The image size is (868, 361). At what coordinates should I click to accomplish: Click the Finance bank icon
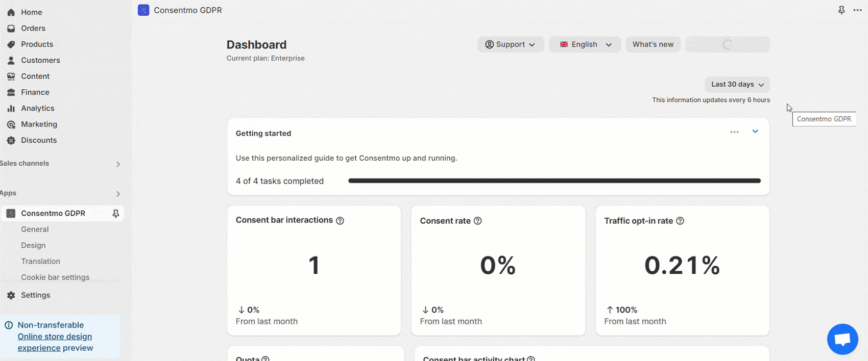click(11, 92)
